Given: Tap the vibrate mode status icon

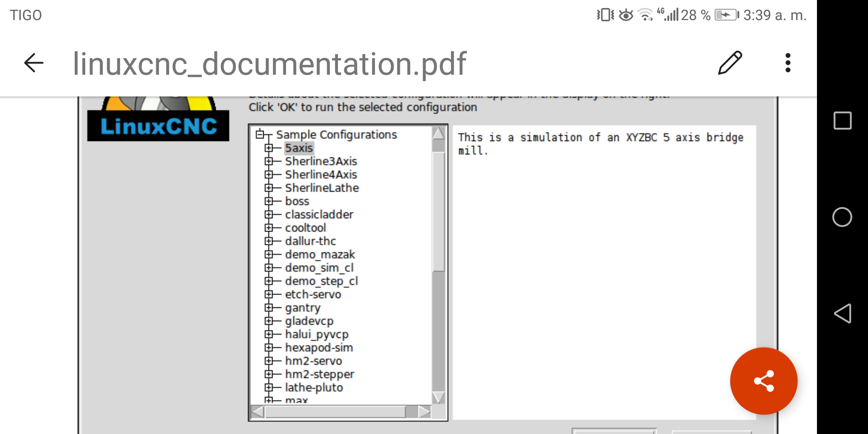Looking at the screenshot, I should click(605, 15).
